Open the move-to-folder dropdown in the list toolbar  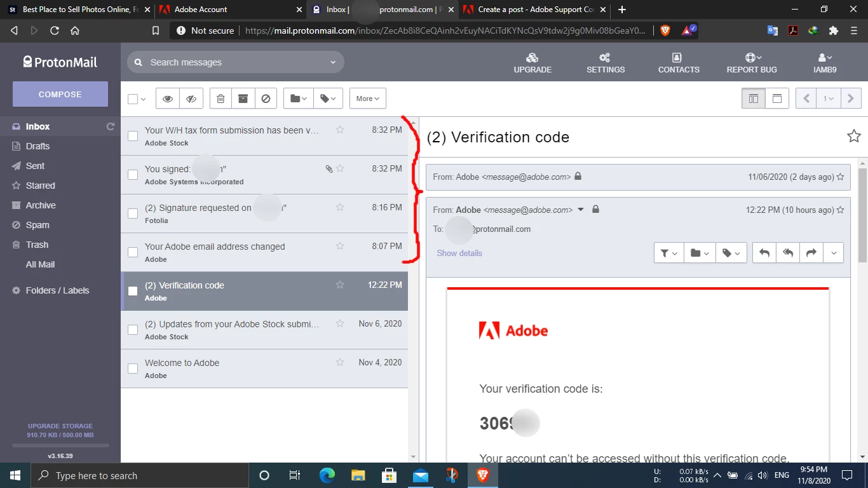click(x=299, y=98)
